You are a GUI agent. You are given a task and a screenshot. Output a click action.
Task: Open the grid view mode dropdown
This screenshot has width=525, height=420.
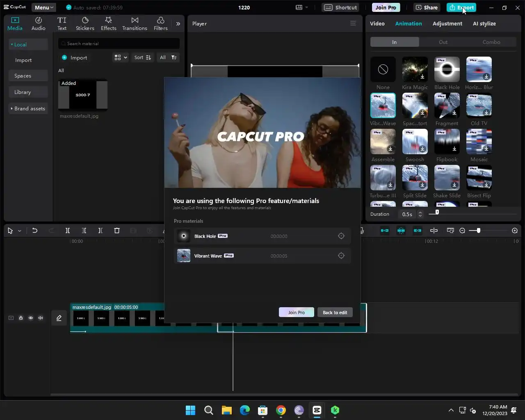pos(121,57)
